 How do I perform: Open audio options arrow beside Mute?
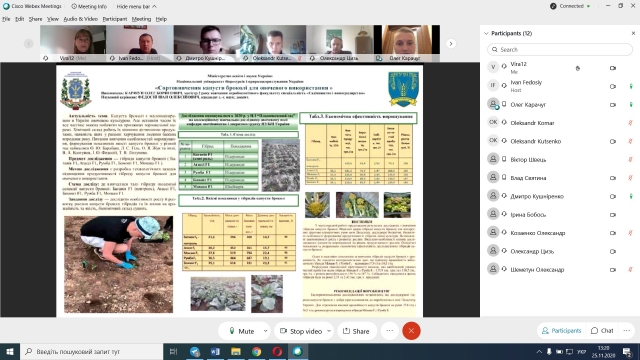point(265,331)
